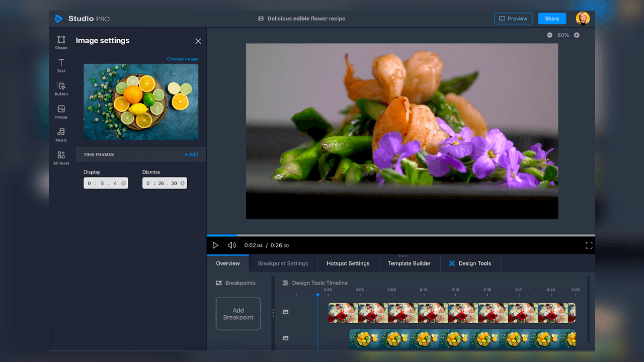644x362 pixels.
Task: Click the Design Tools Timeline menu icon
Action: pyautogui.click(x=285, y=283)
